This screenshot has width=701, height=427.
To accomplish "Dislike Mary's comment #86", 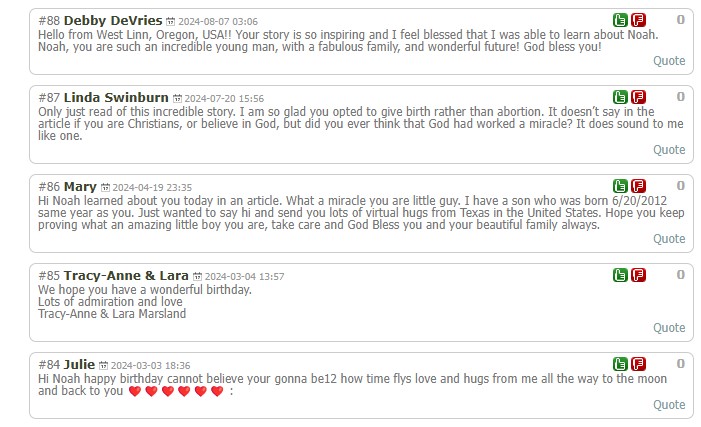I will click(638, 187).
